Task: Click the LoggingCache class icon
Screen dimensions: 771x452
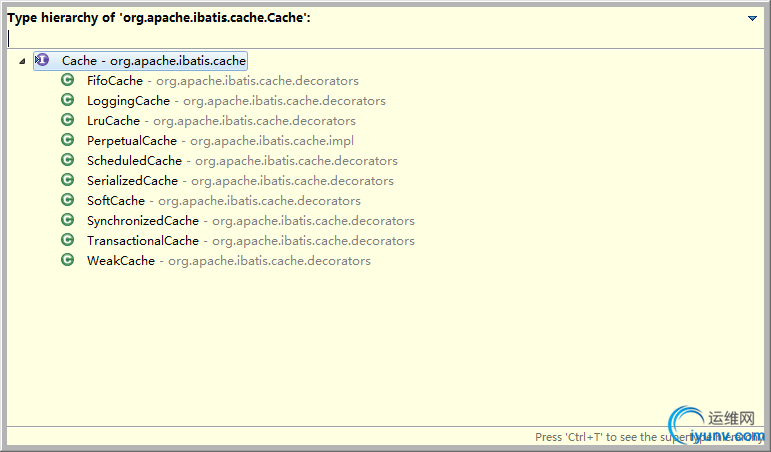Action: (67, 100)
